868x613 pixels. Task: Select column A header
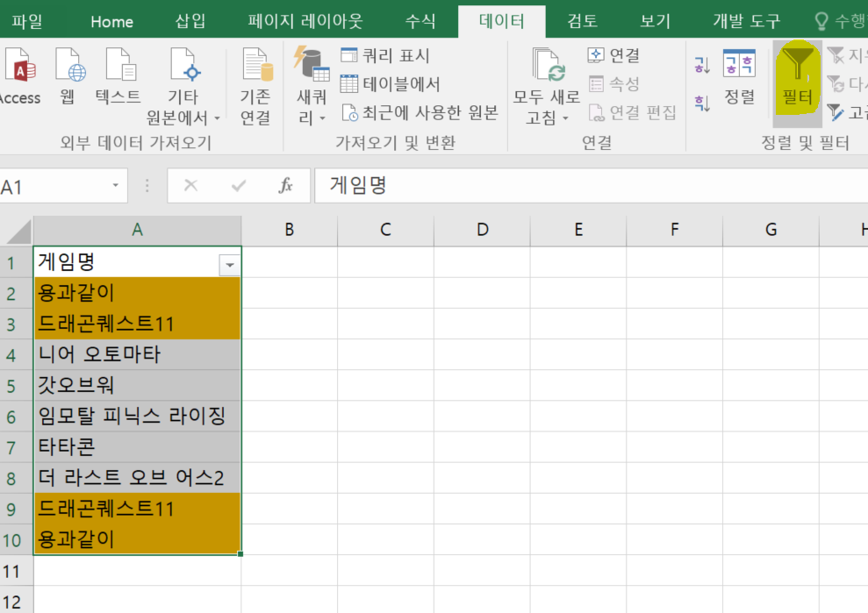(137, 230)
